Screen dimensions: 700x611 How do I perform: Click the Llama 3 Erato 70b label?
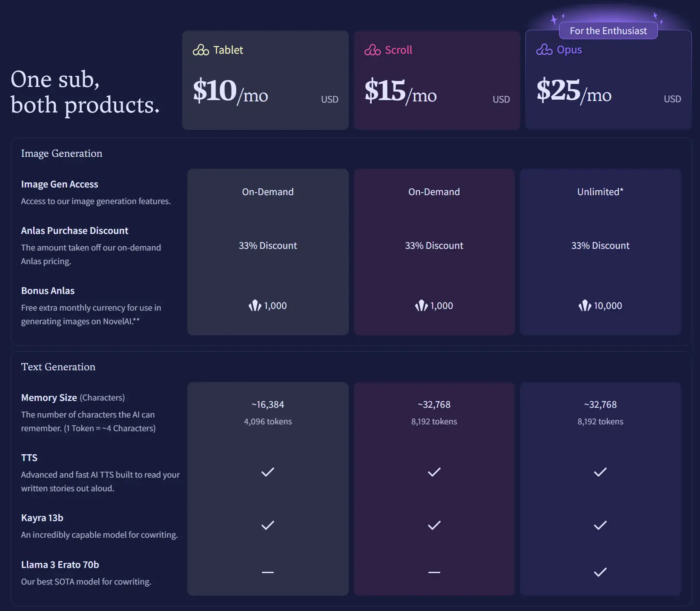coord(60,565)
